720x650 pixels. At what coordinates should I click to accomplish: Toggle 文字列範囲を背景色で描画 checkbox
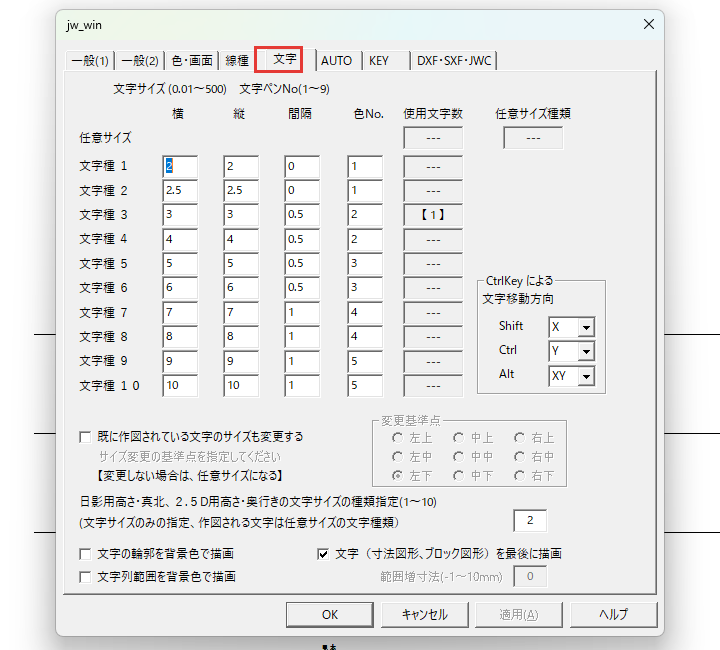(85, 577)
